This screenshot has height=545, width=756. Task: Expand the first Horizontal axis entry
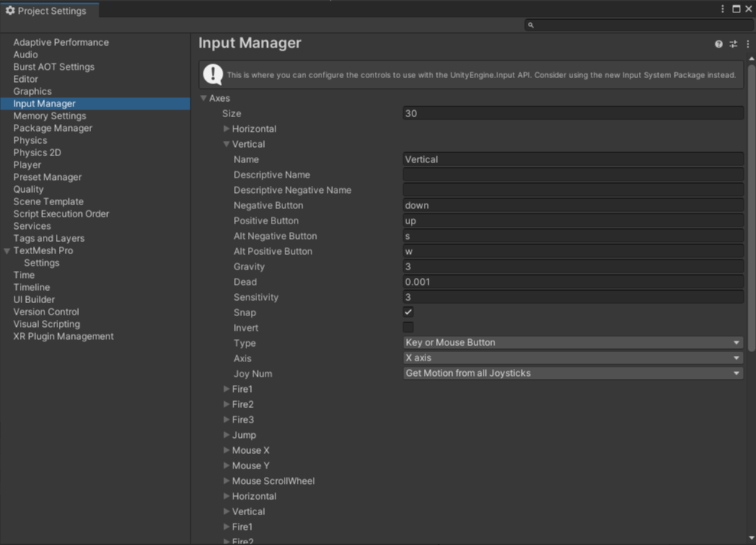click(226, 129)
